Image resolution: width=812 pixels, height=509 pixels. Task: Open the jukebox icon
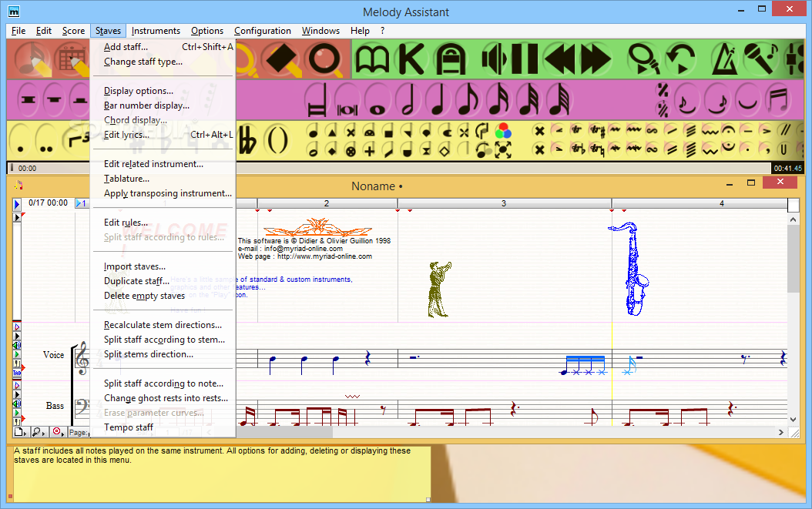449,59
